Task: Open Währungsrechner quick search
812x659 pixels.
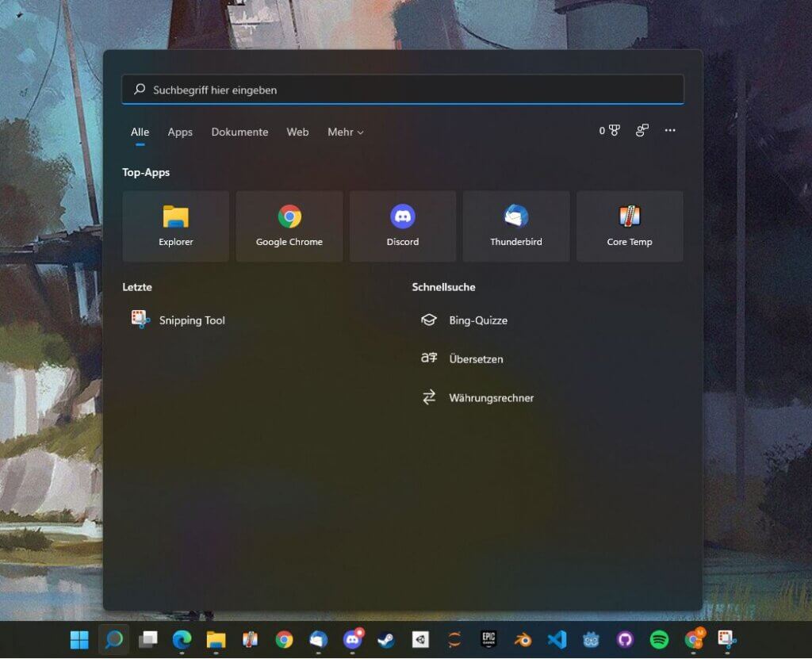Action: (x=491, y=398)
